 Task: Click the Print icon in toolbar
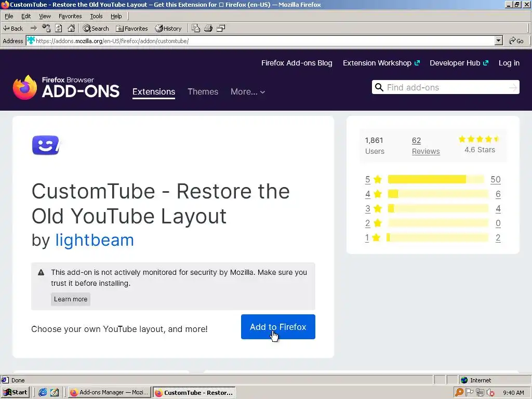(208, 28)
